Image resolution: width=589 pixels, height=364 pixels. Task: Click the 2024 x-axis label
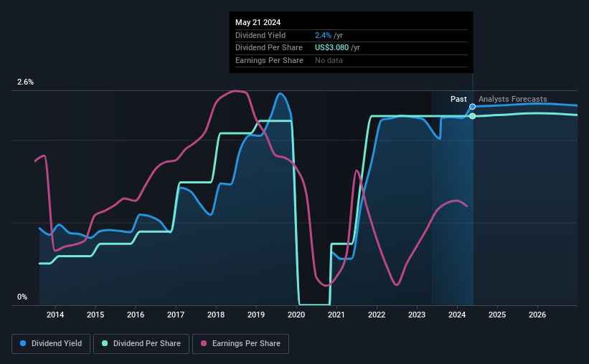coord(457,315)
